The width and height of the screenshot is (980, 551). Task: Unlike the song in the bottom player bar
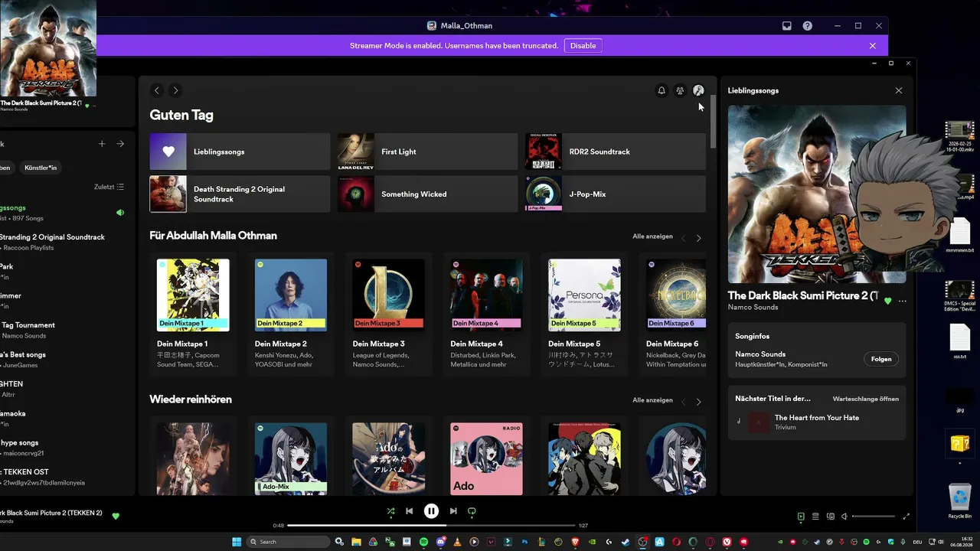(x=116, y=517)
